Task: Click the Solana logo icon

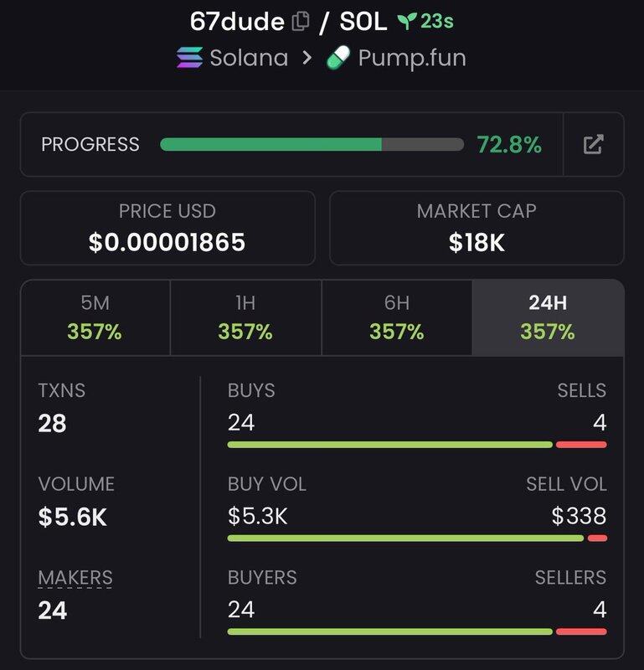Action: pos(189,58)
